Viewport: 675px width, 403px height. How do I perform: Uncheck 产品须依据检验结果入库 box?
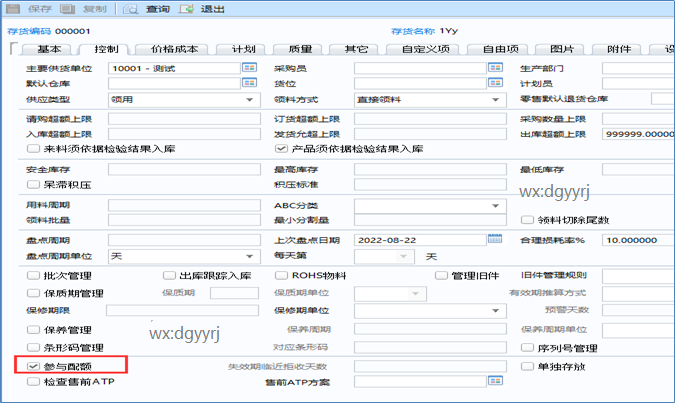pos(281,149)
